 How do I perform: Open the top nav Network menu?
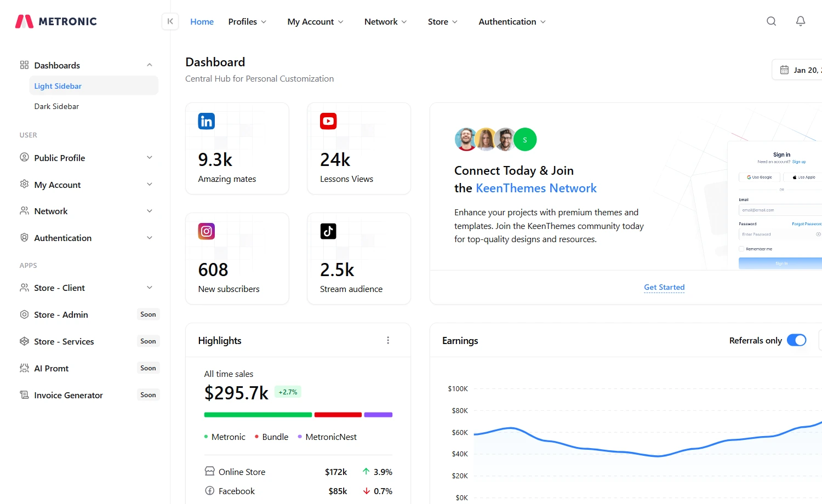pos(386,21)
